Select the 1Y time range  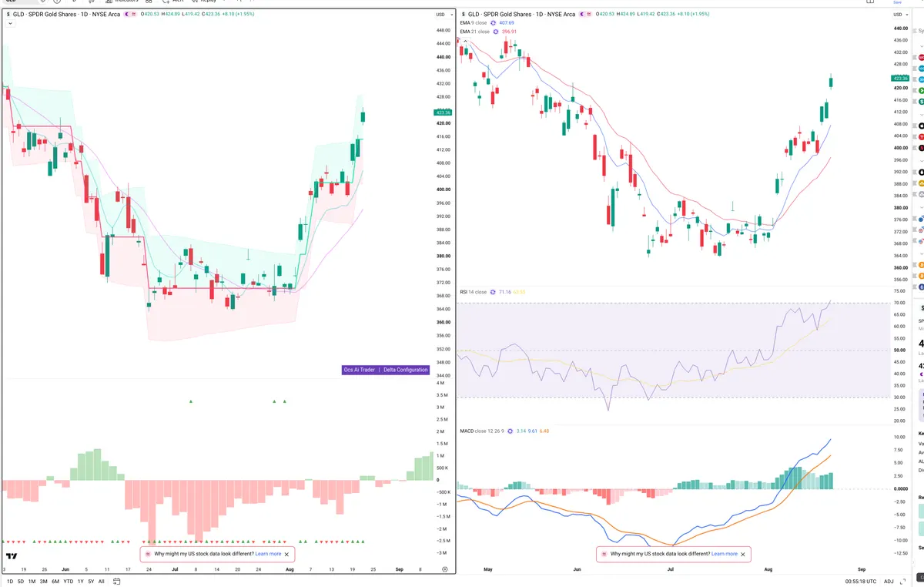[81, 582]
